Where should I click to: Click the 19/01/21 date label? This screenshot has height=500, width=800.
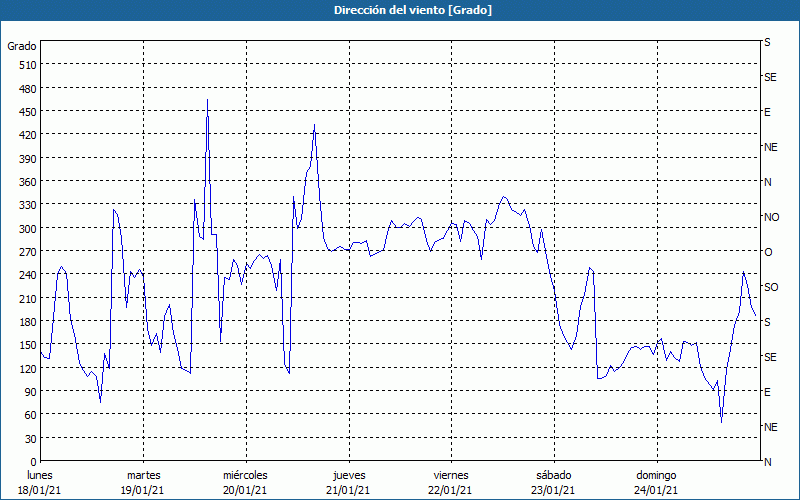click(x=142, y=490)
